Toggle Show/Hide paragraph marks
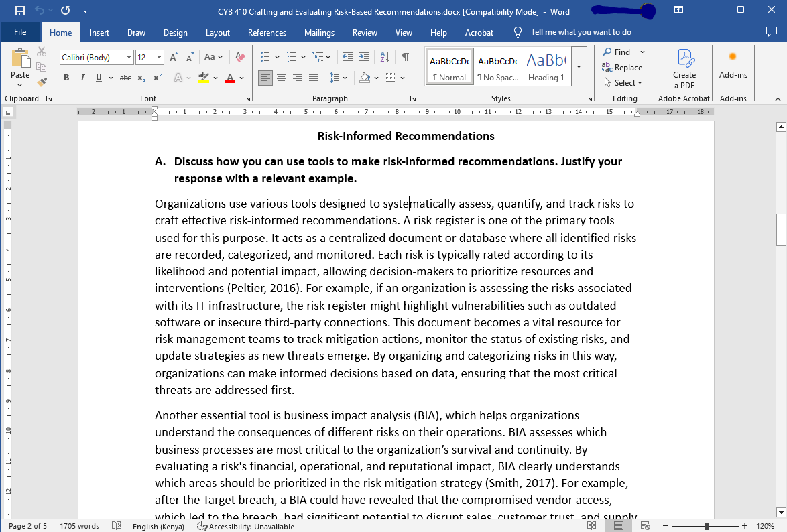 pos(406,57)
